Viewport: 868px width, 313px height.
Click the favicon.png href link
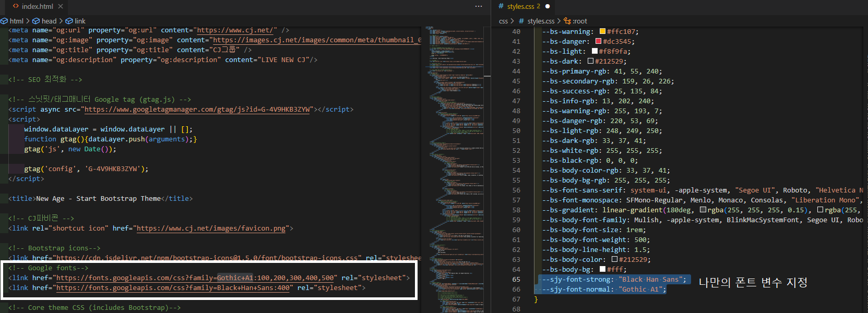click(211, 228)
